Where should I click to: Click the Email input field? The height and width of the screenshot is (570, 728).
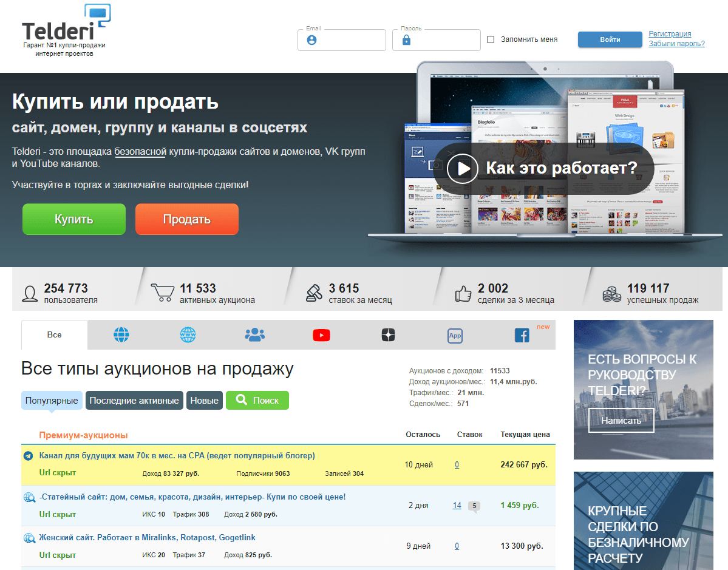click(342, 40)
